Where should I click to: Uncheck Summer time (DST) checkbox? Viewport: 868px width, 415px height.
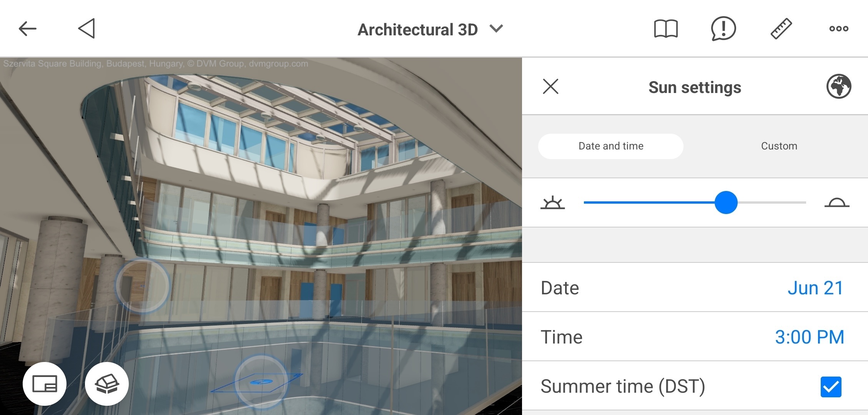(831, 387)
